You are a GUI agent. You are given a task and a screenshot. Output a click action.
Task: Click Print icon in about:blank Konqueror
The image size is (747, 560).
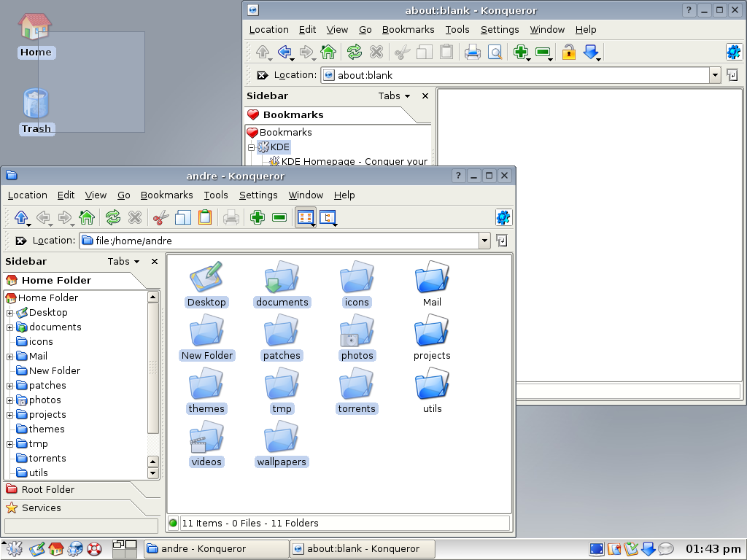pyautogui.click(x=473, y=52)
